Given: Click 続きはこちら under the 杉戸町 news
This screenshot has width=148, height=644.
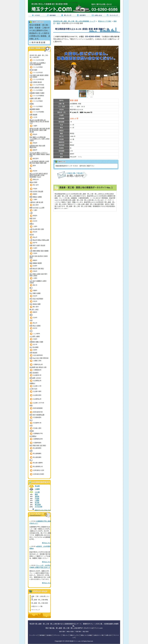Looking at the screenshot, I should (x=46, y=543).
